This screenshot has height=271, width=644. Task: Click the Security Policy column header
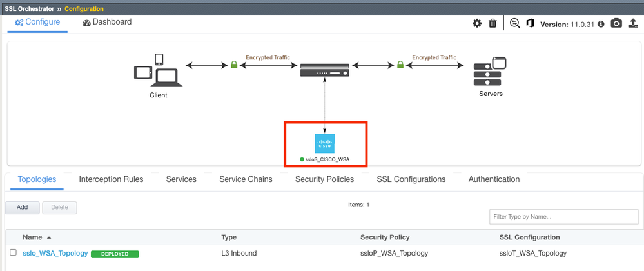coord(385,237)
